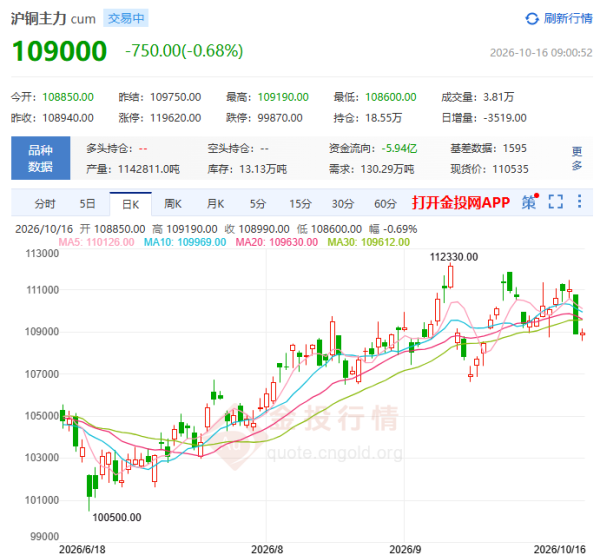Select the 日K daily candlestick tab
600x555 pixels.
click(130, 204)
